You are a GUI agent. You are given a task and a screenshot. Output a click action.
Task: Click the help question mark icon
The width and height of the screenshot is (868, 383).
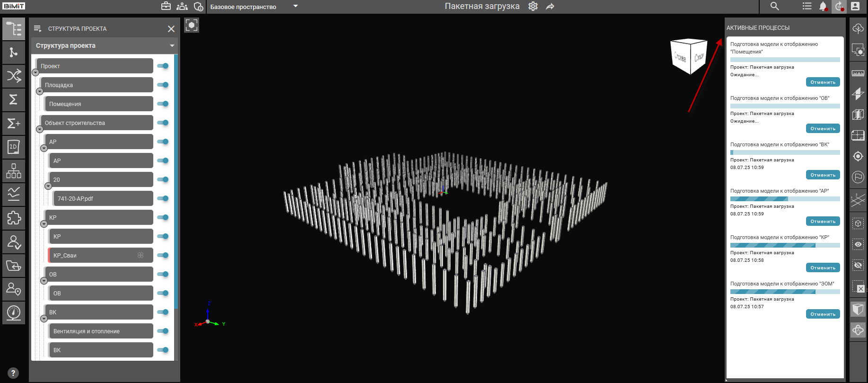[13, 373]
